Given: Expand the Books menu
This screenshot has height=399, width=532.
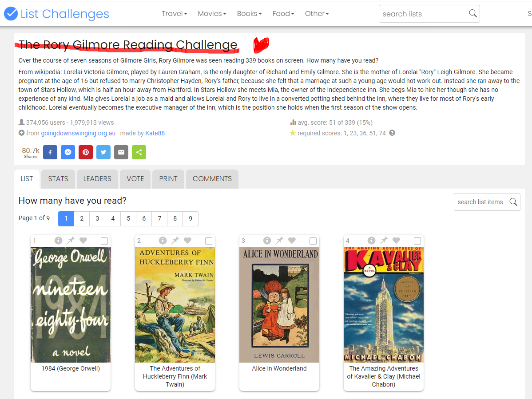Looking at the screenshot, I should 250,14.
